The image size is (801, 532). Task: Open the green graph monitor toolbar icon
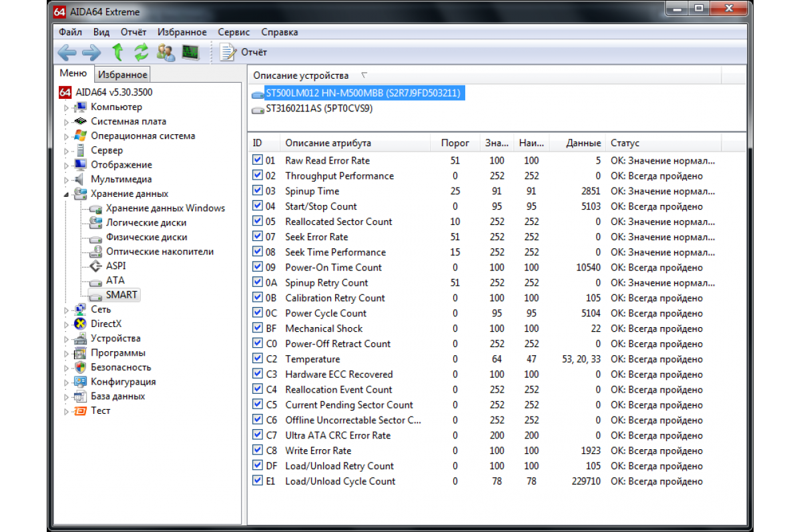191,52
